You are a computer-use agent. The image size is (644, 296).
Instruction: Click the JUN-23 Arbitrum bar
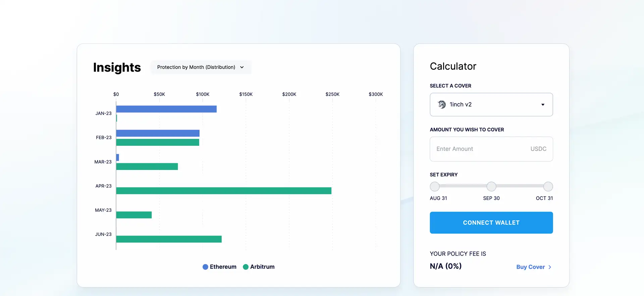pos(169,239)
